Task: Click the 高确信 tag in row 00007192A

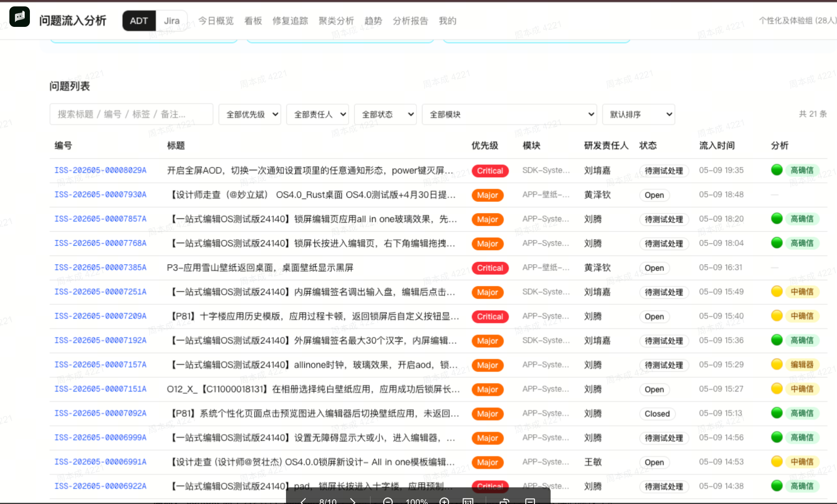Action: tap(802, 340)
